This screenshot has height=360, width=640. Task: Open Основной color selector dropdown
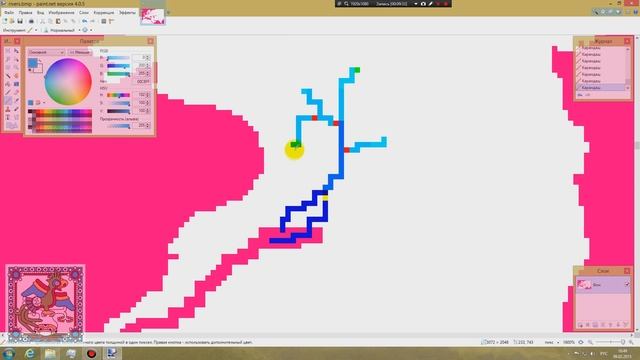46,52
